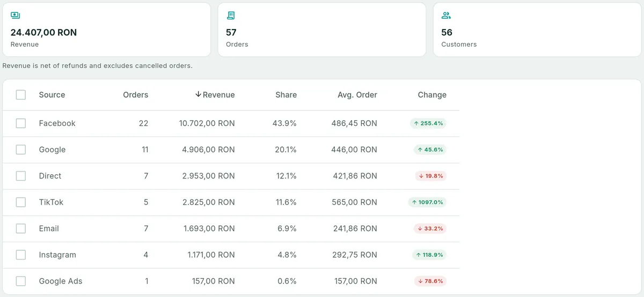Click the Direct source name

[x=50, y=176]
